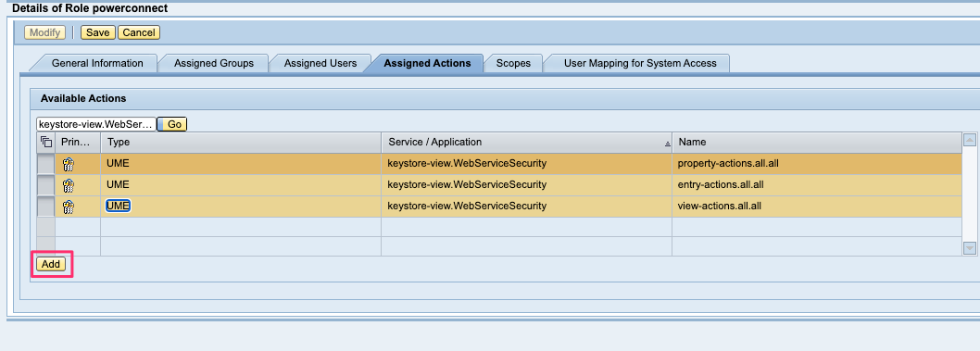The width and height of the screenshot is (980, 351).
Task: Open the Assigned Groups tab
Action: [x=214, y=63]
